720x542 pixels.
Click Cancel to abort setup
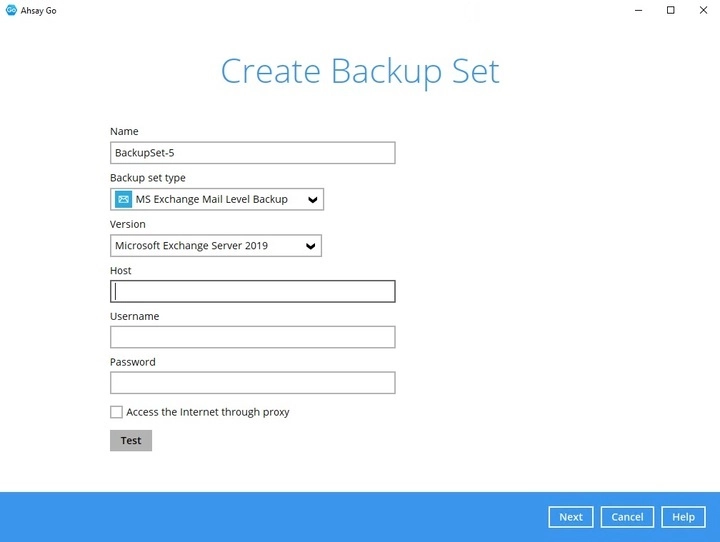click(x=627, y=517)
